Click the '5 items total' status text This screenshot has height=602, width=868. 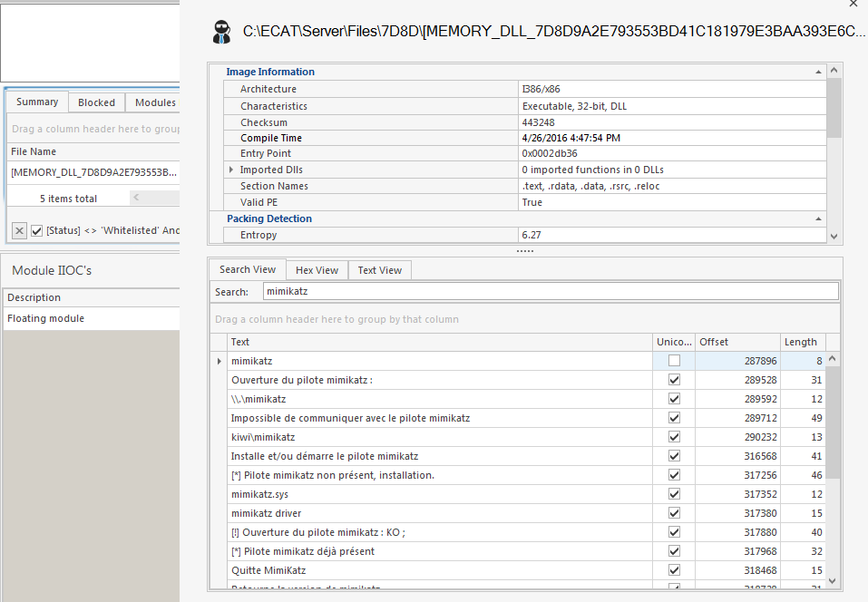[68, 199]
